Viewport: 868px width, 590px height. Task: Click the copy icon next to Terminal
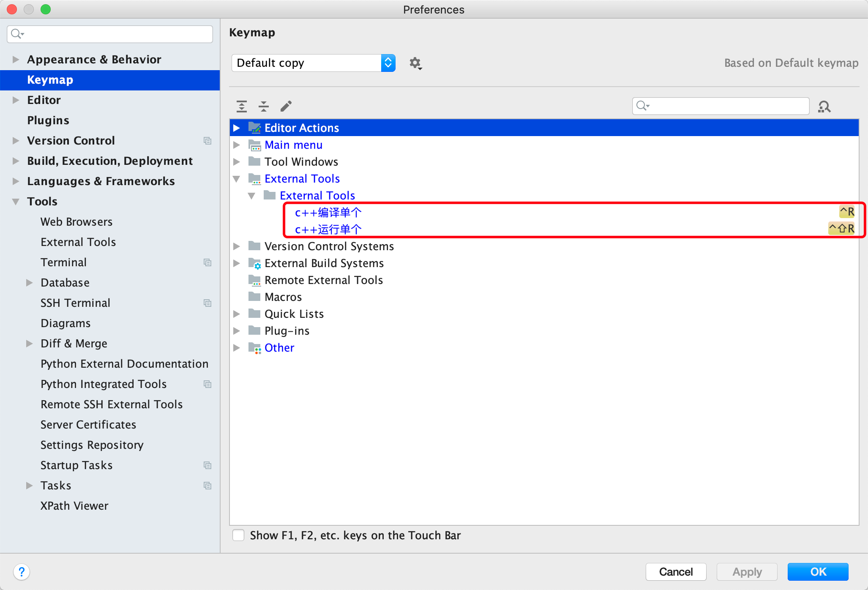[207, 262]
